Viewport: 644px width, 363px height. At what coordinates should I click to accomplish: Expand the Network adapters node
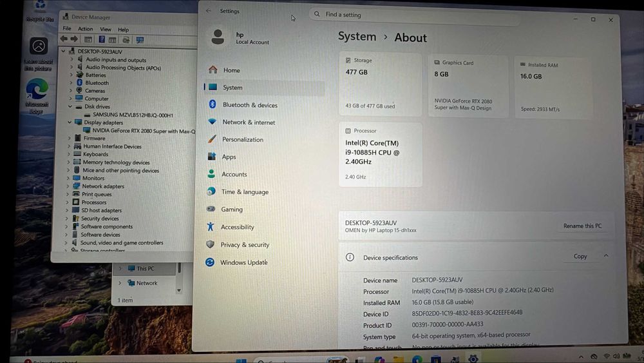[x=68, y=186]
